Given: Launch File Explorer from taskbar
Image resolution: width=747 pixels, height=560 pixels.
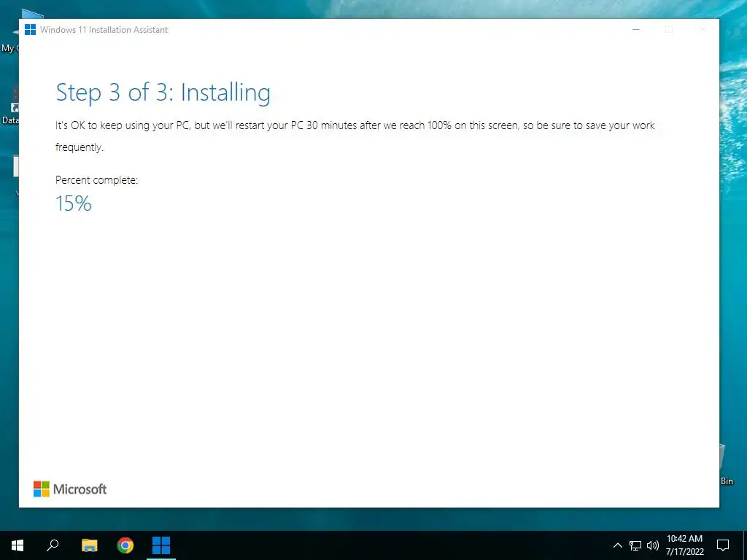Looking at the screenshot, I should [89, 545].
